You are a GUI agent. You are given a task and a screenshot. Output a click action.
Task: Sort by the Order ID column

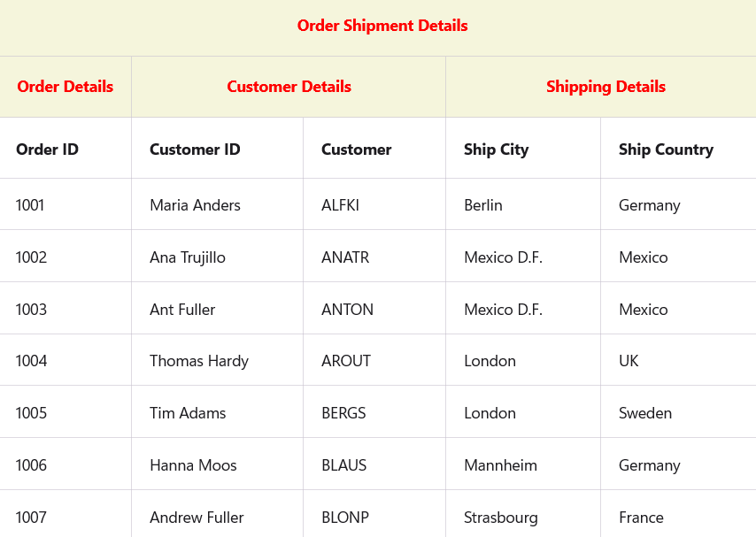point(48,150)
